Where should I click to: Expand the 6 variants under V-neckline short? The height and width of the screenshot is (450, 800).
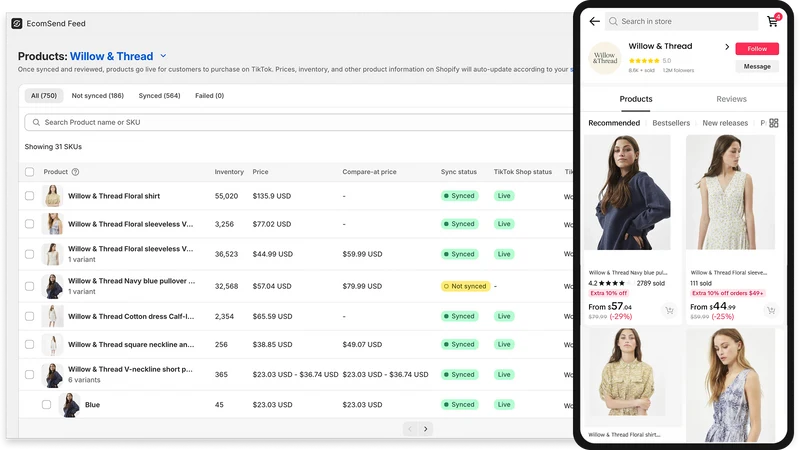[84, 380]
